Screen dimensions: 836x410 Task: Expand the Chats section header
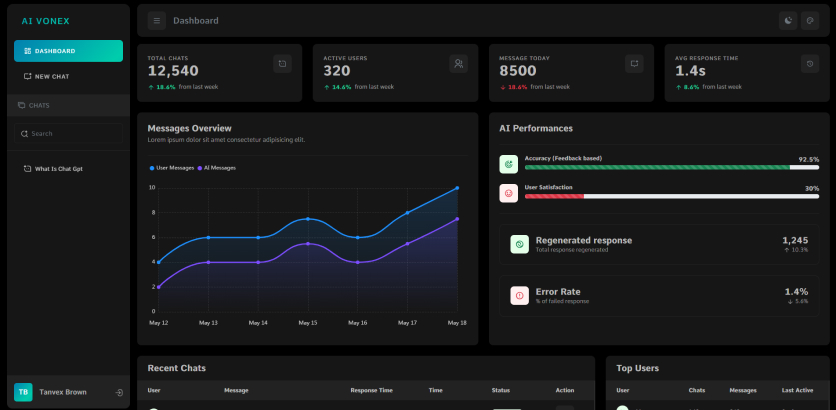pyautogui.click(x=68, y=106)
